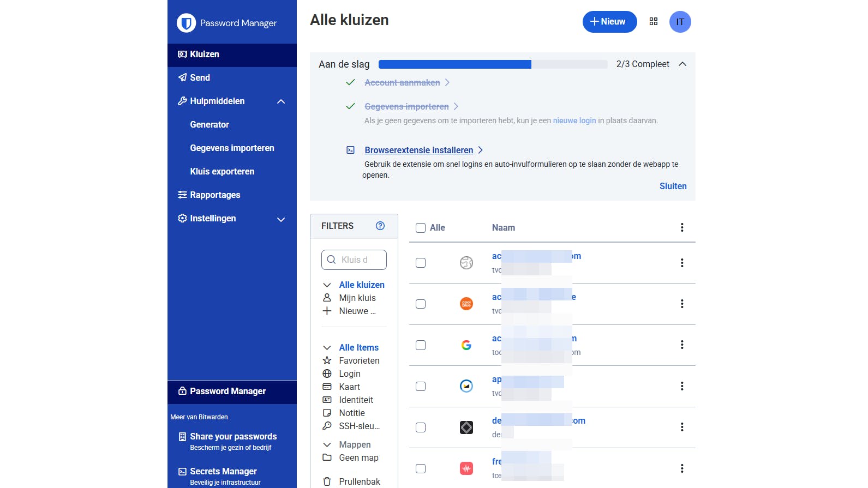Click the Favorieten star icon
868x488 pixels.
(327, 360)
